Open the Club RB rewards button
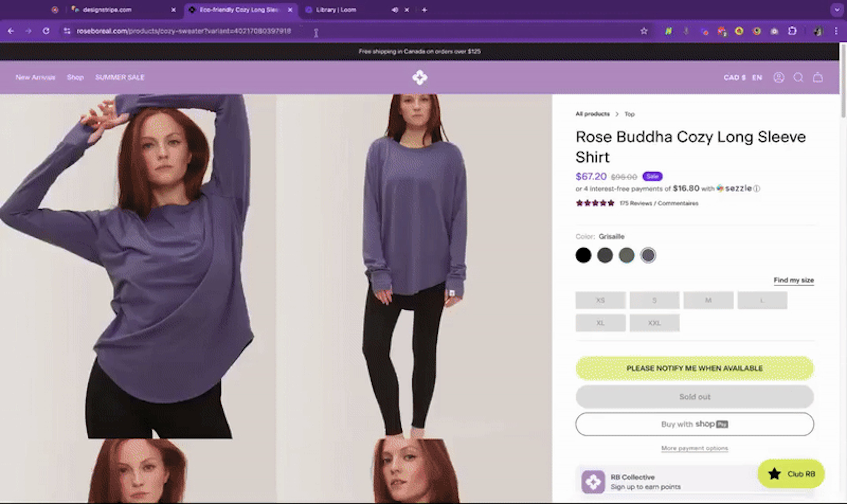 [x=791, y=474]
